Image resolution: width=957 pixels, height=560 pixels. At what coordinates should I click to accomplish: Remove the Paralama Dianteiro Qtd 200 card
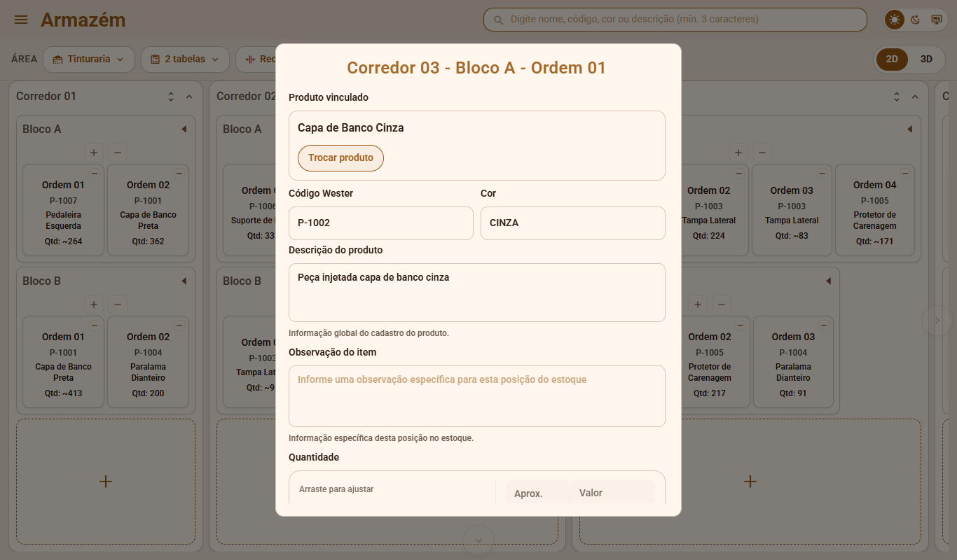(x=179, y=325)
